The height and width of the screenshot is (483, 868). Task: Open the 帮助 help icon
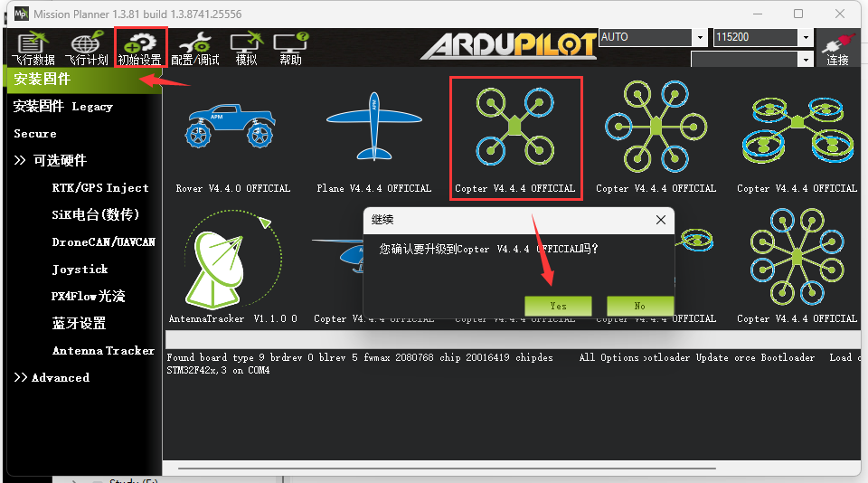click(x=290, y=48)
